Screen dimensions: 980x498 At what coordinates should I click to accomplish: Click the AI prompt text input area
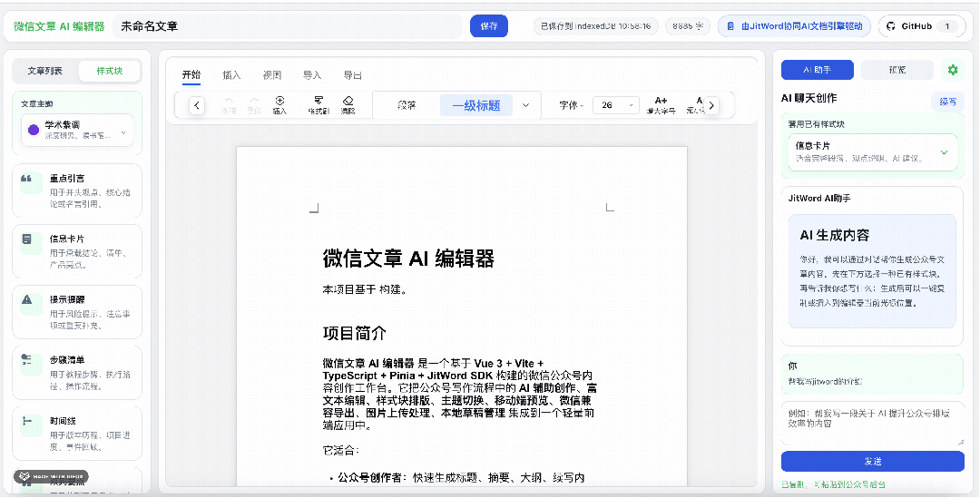[873, 423]
